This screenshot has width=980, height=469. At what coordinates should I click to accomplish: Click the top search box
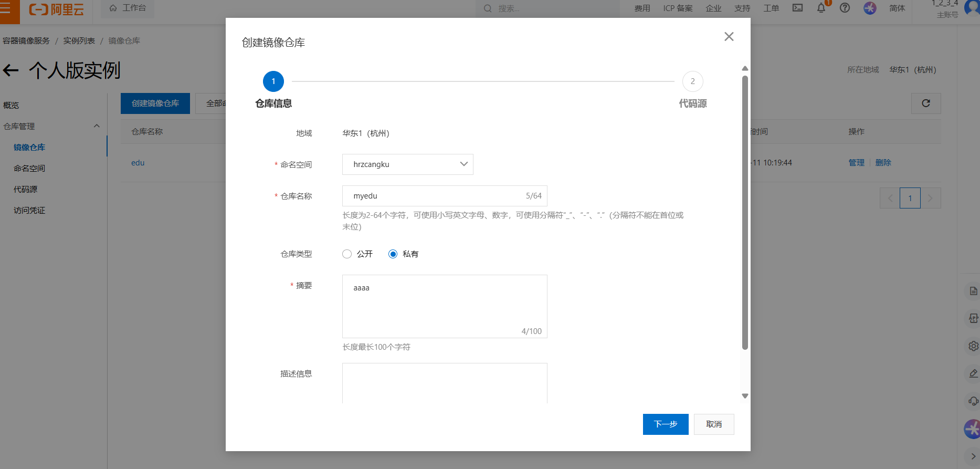(547, 8)
